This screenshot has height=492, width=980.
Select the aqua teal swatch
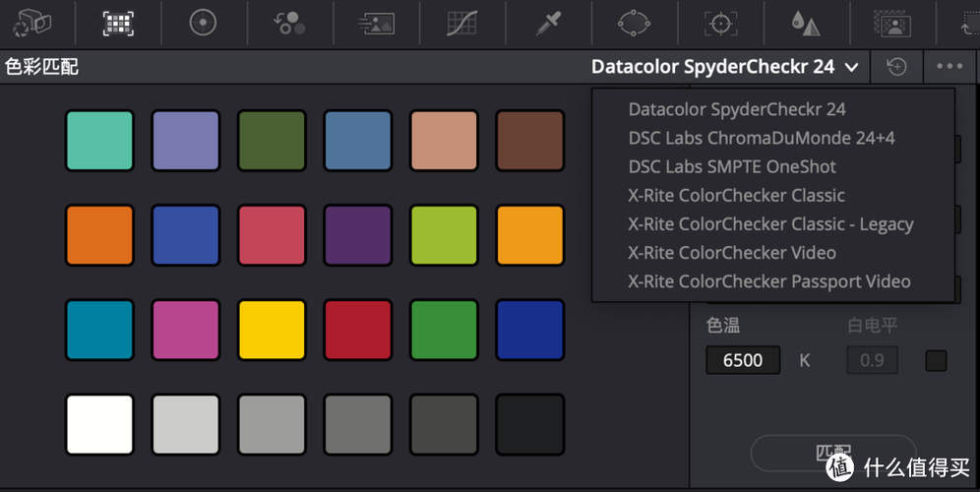click(x=99, y=141)
